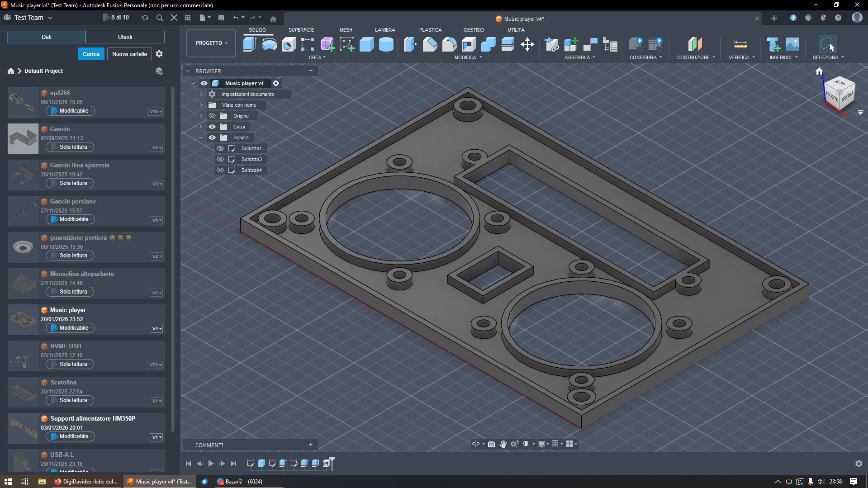Show the hidden Schizzo1 sketch
The height and width of the screenshot is (488, 868).
click(x=220, y=148)
